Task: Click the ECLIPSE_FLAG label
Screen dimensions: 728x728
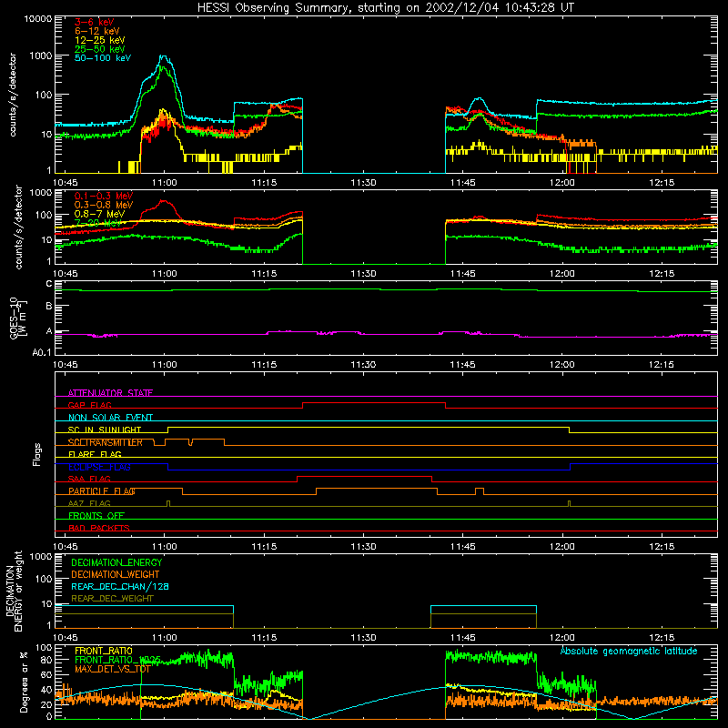Action: [99, 467]
